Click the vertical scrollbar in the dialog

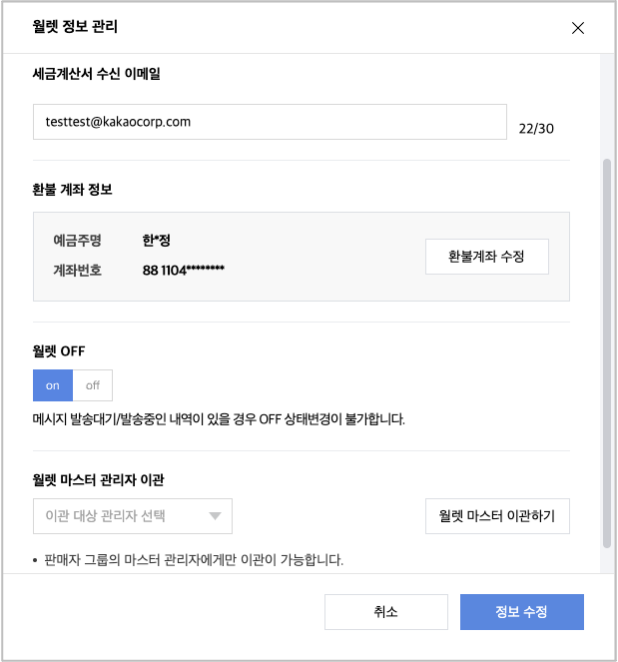(x=606, y=350)
